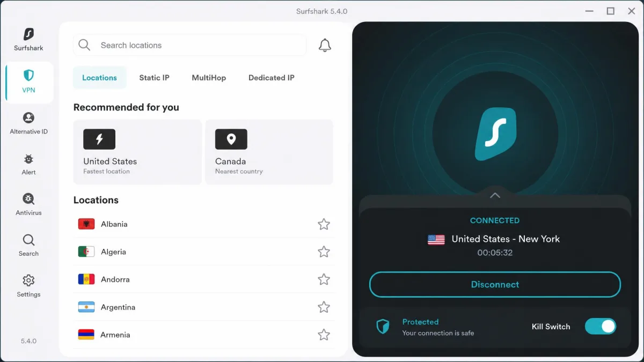Click the Disconnect button
The image size is (644, 362).
point(495,285)
